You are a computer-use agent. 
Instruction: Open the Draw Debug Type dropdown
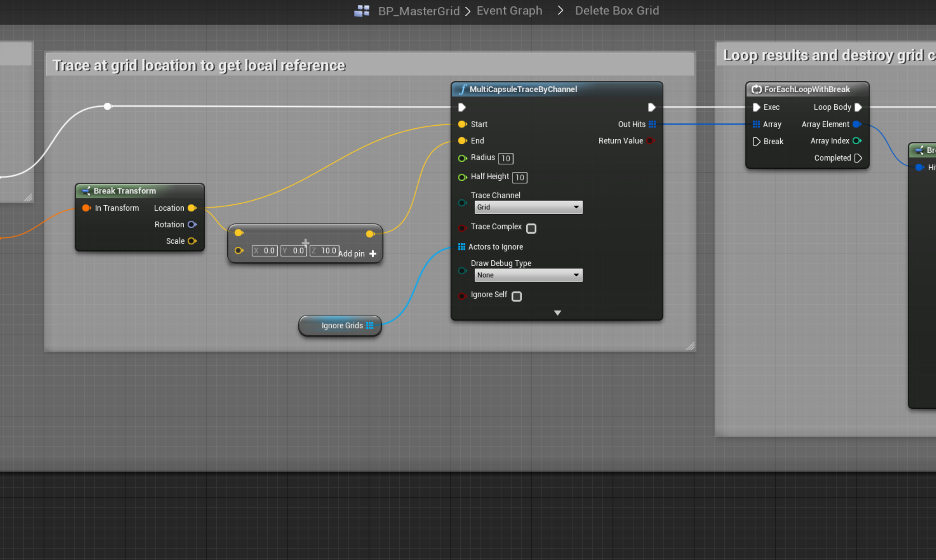point(528,275)
